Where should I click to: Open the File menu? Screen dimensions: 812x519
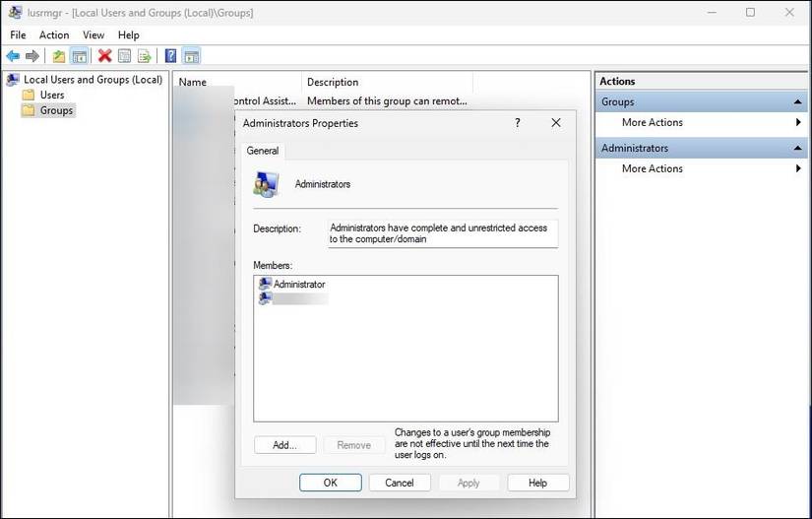18,34
